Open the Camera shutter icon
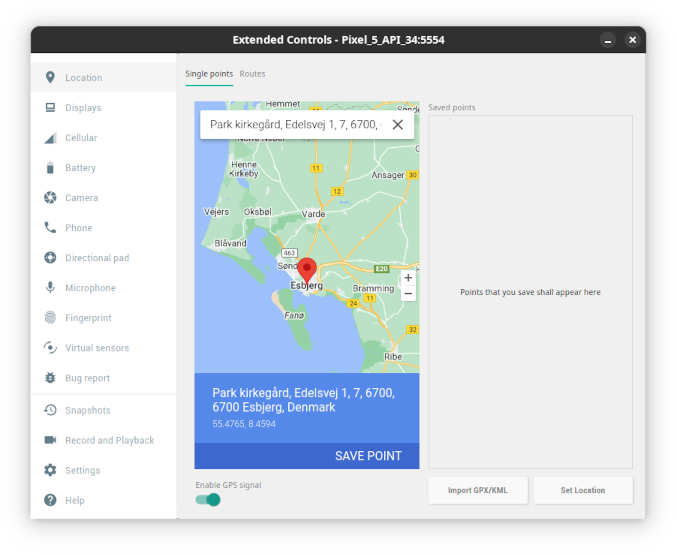 point(50,198)
